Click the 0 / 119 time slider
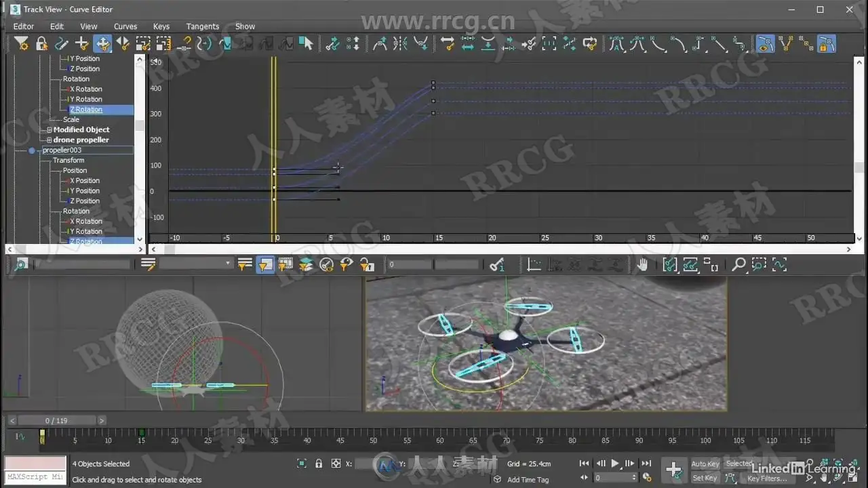The height and width of the screenshot is (488, 868). click(57, 421)
